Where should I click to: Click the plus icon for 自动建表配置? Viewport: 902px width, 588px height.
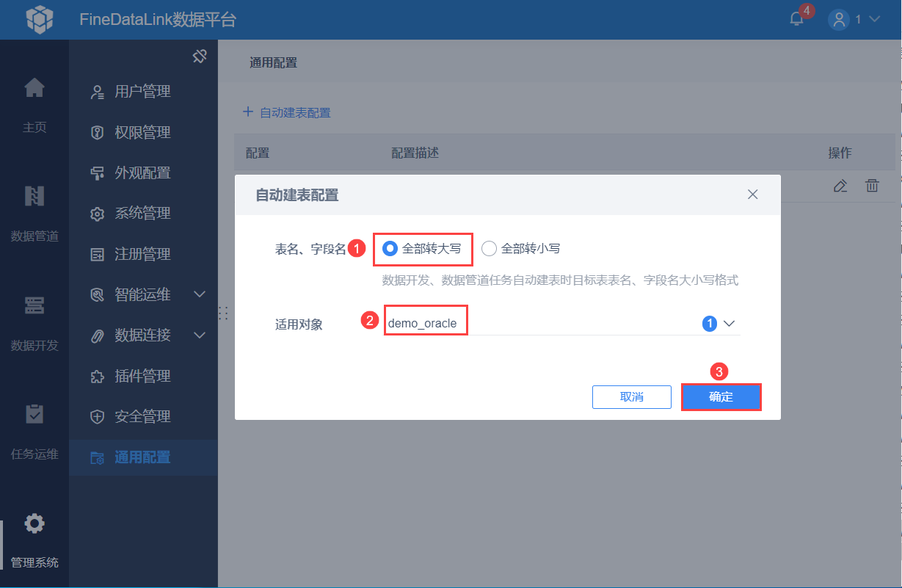point(248,112)
